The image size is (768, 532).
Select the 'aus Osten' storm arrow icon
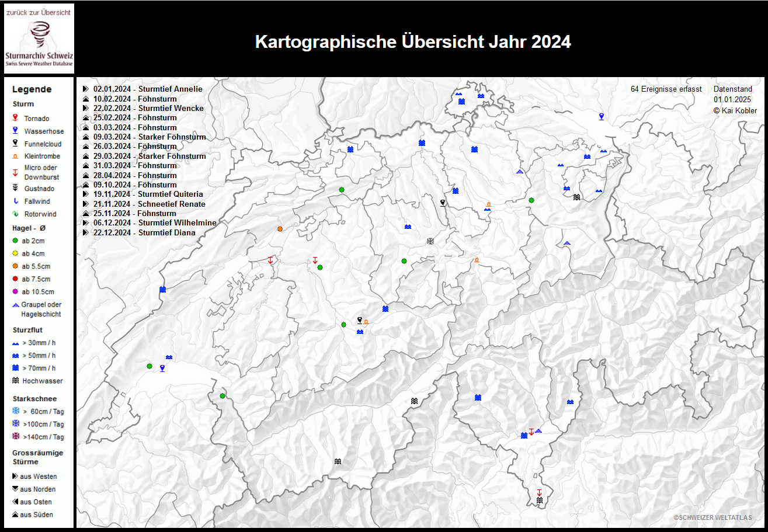15,502
